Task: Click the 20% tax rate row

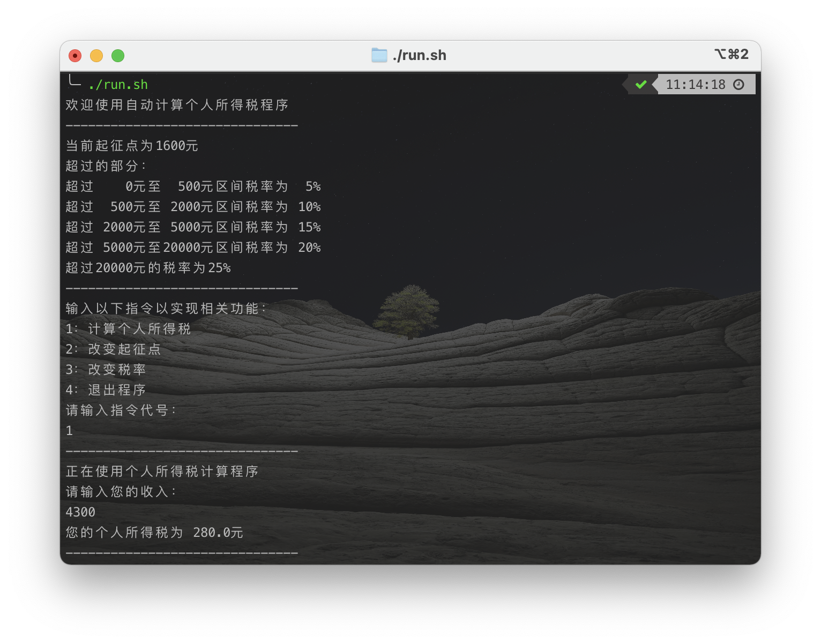Action: (193, 248)
